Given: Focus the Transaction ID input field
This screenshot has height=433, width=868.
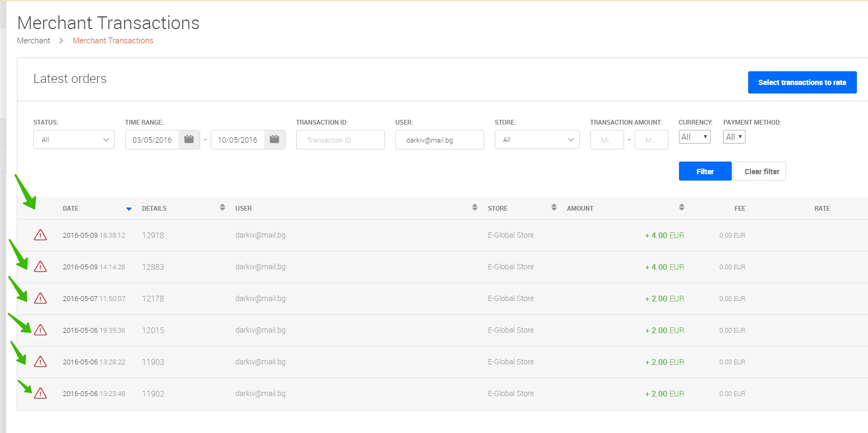Looking at the screenshot, I should 341,140.
